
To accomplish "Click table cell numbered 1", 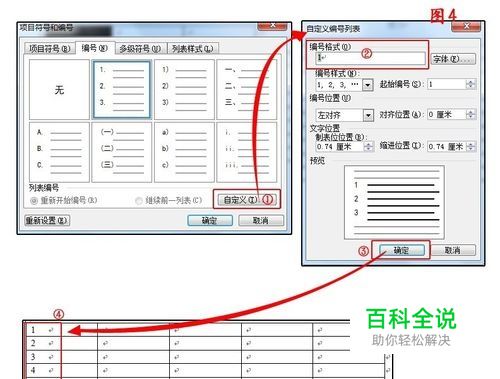I will point(43,330).
